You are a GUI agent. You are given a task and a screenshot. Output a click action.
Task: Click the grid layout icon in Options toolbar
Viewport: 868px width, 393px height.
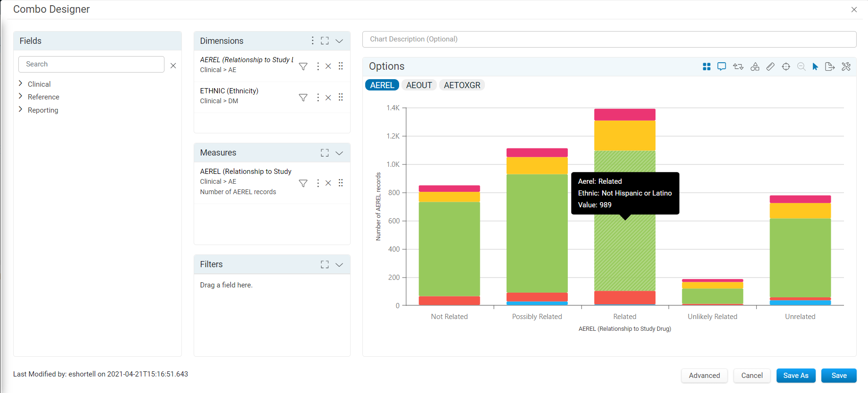click(706, 66)
